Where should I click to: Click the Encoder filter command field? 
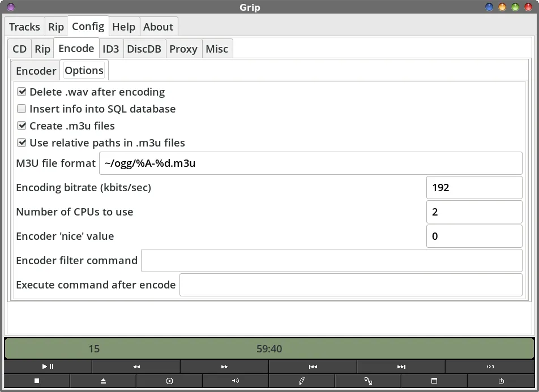point(332,261)
